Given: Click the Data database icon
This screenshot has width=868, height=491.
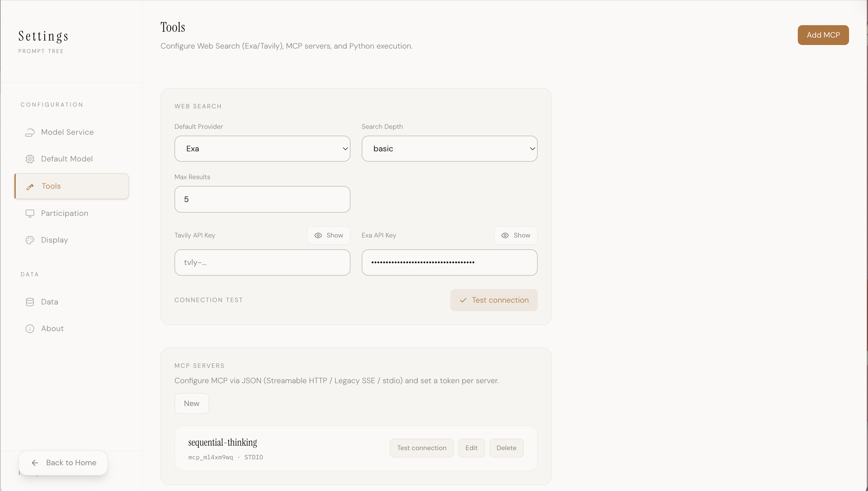Looking at the screenshot, I should coord(30,302).
